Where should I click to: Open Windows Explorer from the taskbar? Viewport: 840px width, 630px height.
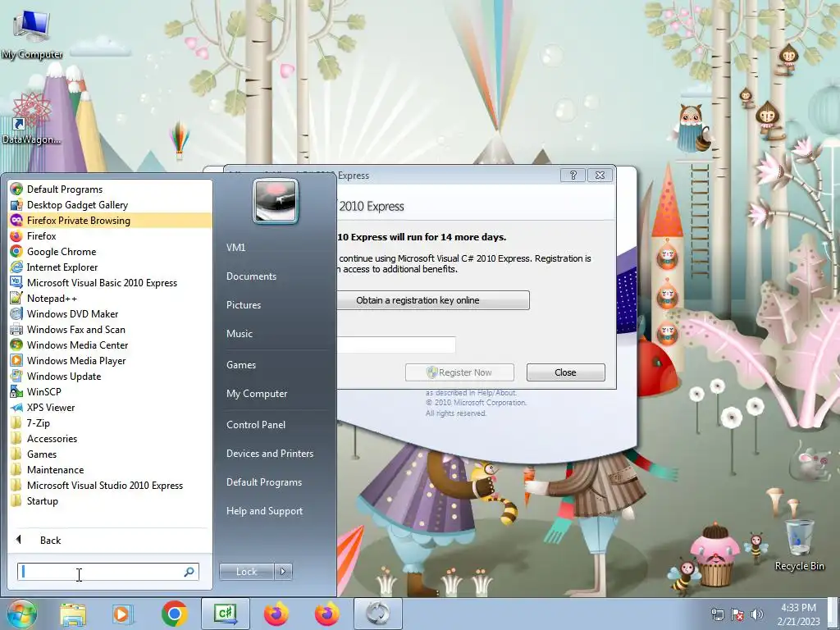(x=73, y=614)
